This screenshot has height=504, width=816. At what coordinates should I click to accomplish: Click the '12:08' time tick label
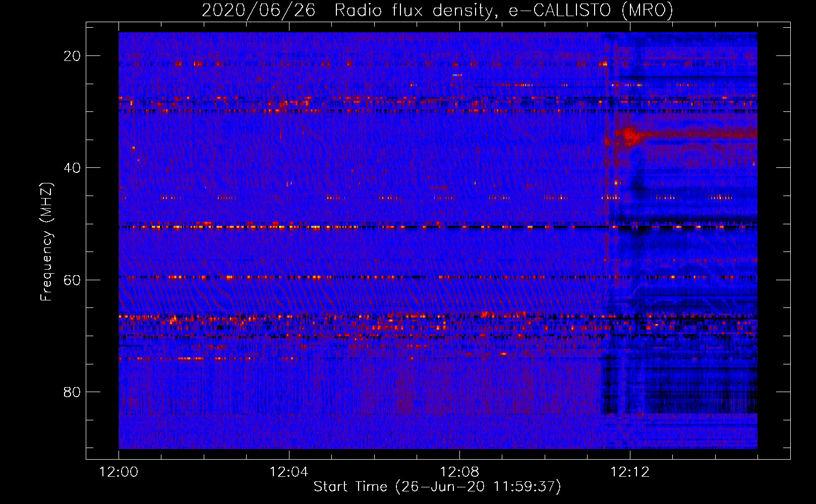point(459,472)
